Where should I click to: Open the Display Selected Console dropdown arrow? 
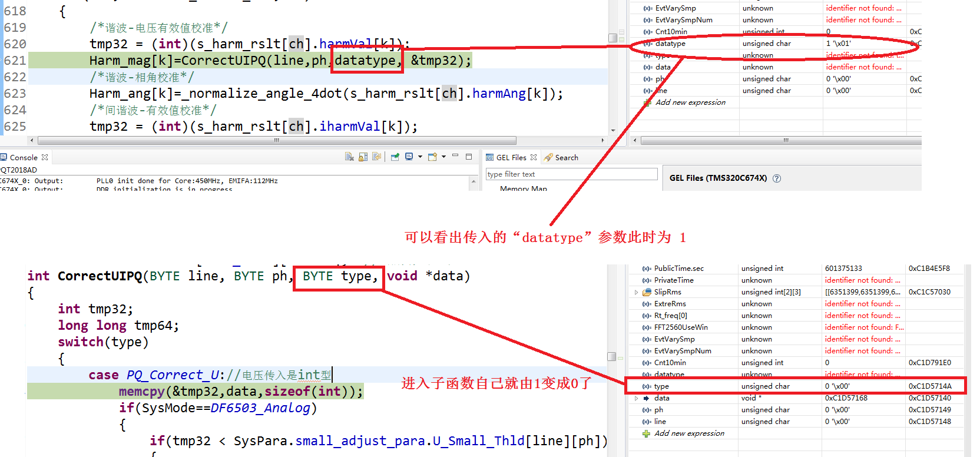click(420, 157)
